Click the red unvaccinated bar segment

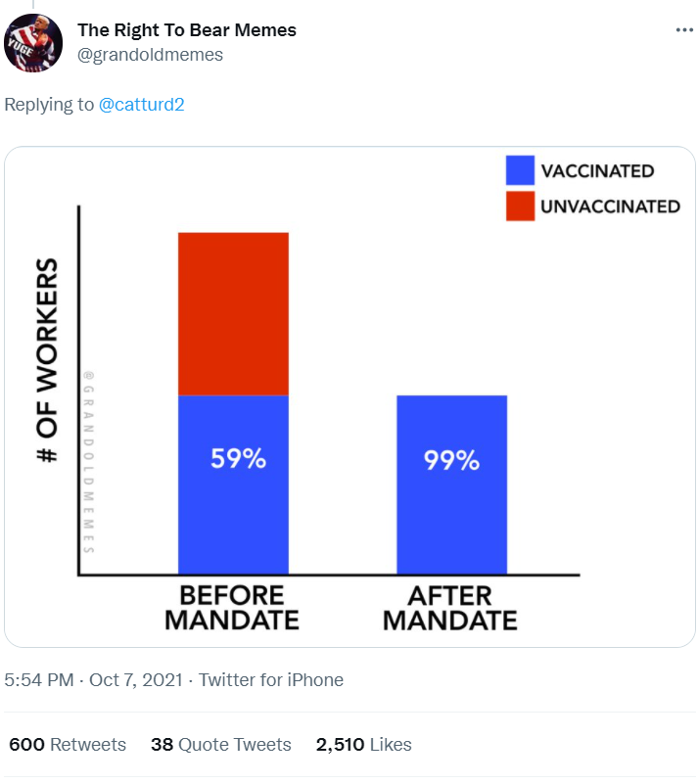tap(234, 314)
